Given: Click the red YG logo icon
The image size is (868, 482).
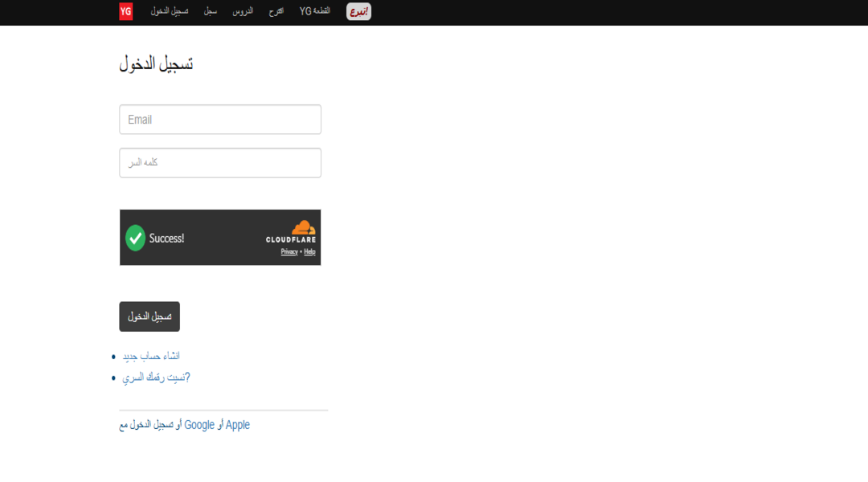Looking at the screenshot, I should click(126, 11).
